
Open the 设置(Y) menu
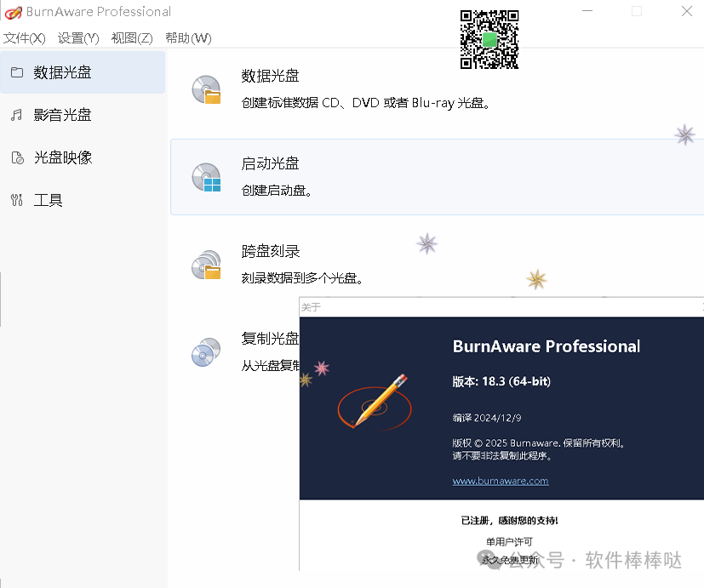78,38
